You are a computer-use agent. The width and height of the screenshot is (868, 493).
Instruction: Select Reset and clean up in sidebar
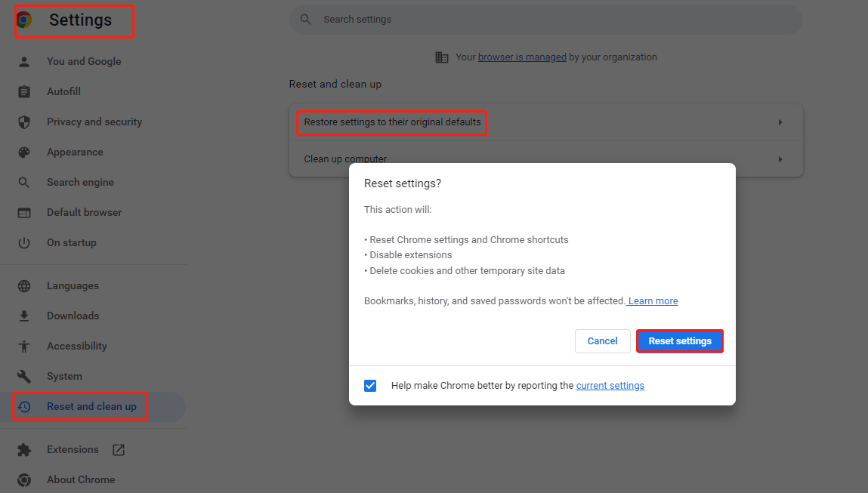[x=93, y=407]
